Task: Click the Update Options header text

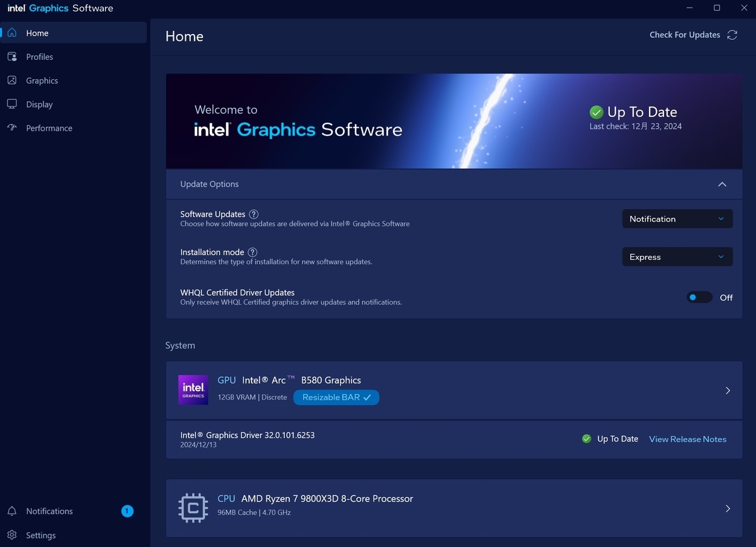Action: (209, 184)
